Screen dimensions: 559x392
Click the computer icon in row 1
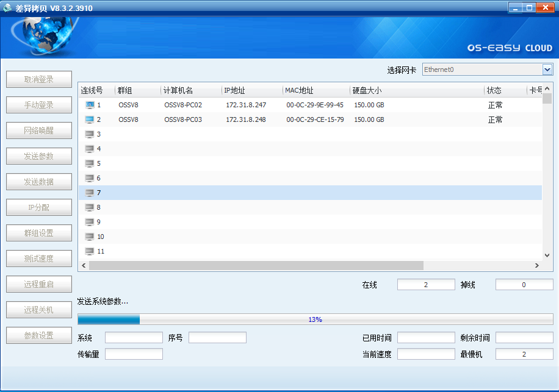[x=90, y=105]
